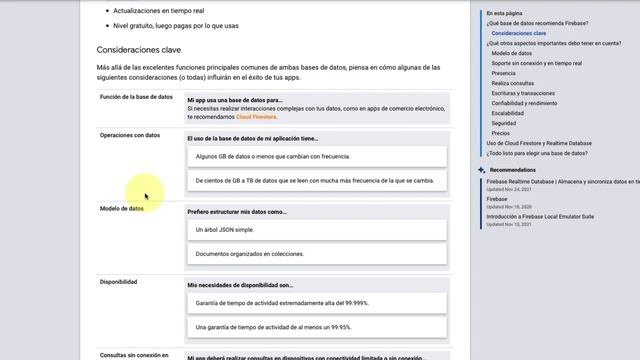The width and height of the screenshot is (640, 360).
Task: Click 'Operaciones con datos' row label
Action: click(x=130, y=136)
